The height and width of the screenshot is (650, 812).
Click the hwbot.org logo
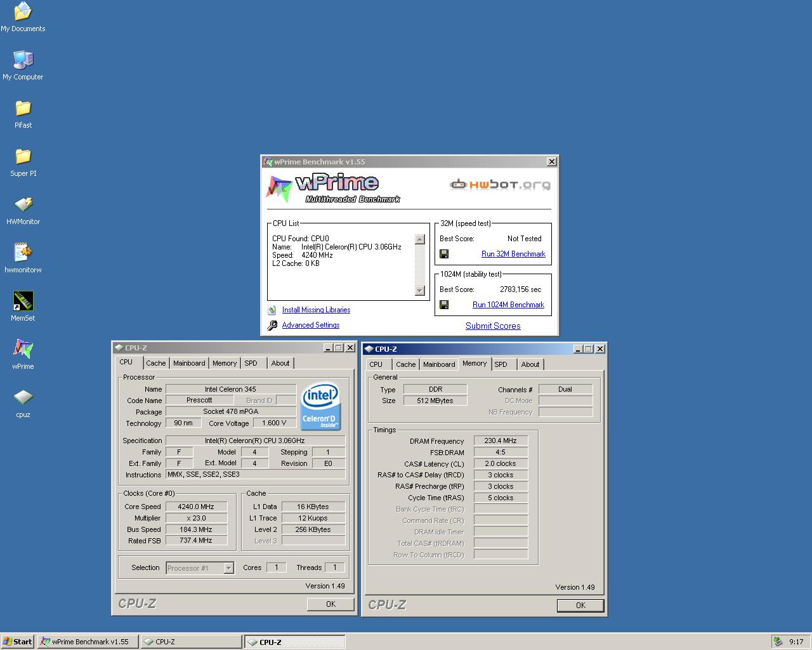click(501, 185)
